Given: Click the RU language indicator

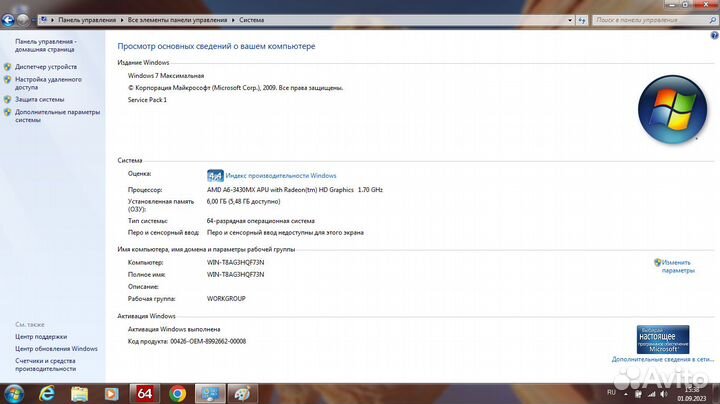Looking at the screenshot, I should (x=611, y=393).
